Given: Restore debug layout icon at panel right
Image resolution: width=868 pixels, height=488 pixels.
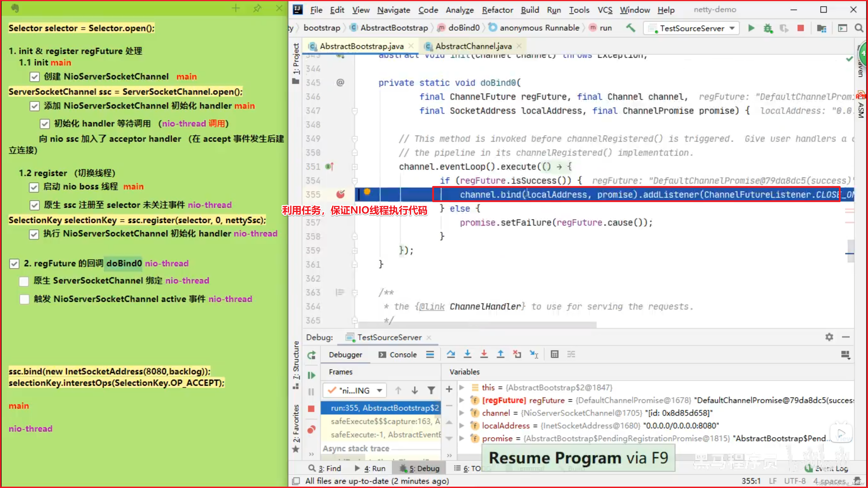Looking at the screenshot, I should [845, 355].
